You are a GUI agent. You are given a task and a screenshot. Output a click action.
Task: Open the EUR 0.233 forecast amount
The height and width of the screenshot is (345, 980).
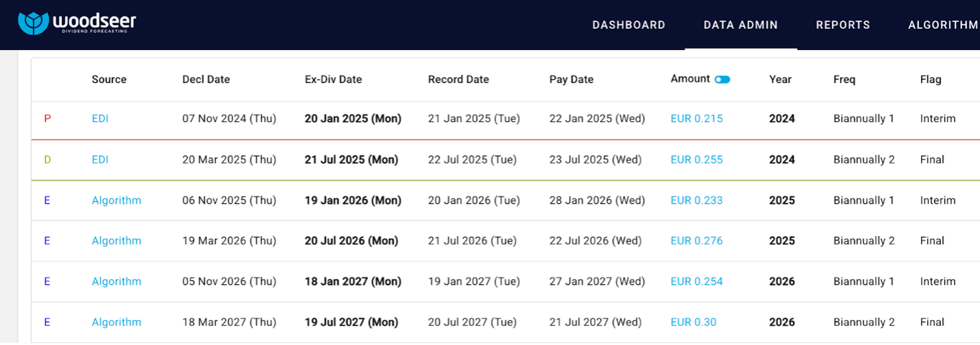696,201
